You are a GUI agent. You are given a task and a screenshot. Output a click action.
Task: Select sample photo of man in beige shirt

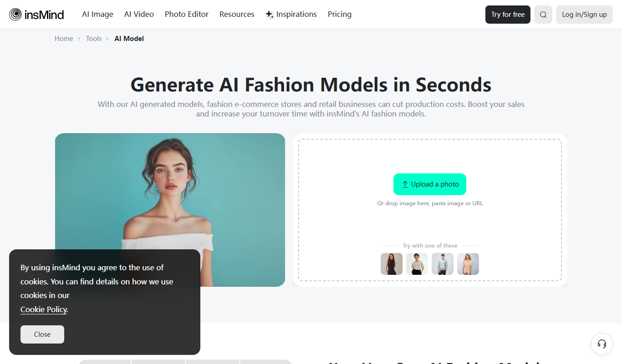(x=417, y=264)
